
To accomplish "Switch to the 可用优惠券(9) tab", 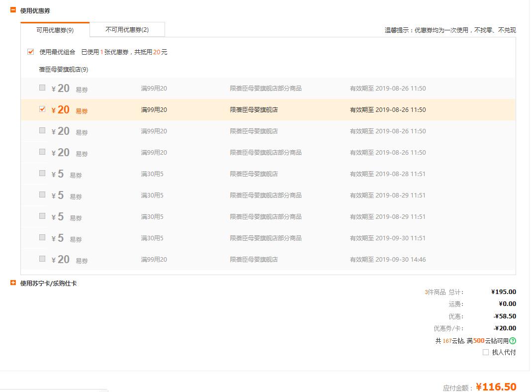I will pos(55,30).
